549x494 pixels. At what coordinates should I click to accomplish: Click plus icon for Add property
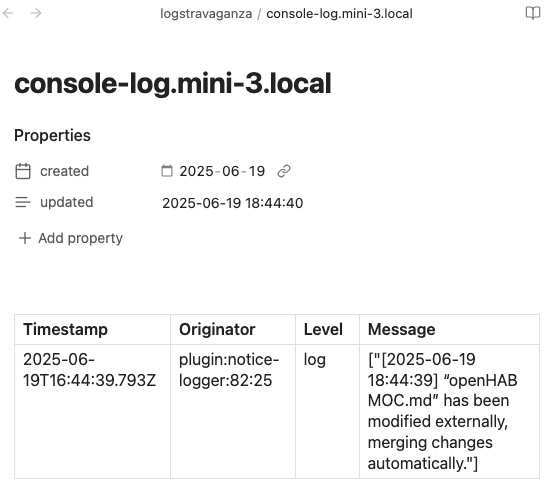25,238
